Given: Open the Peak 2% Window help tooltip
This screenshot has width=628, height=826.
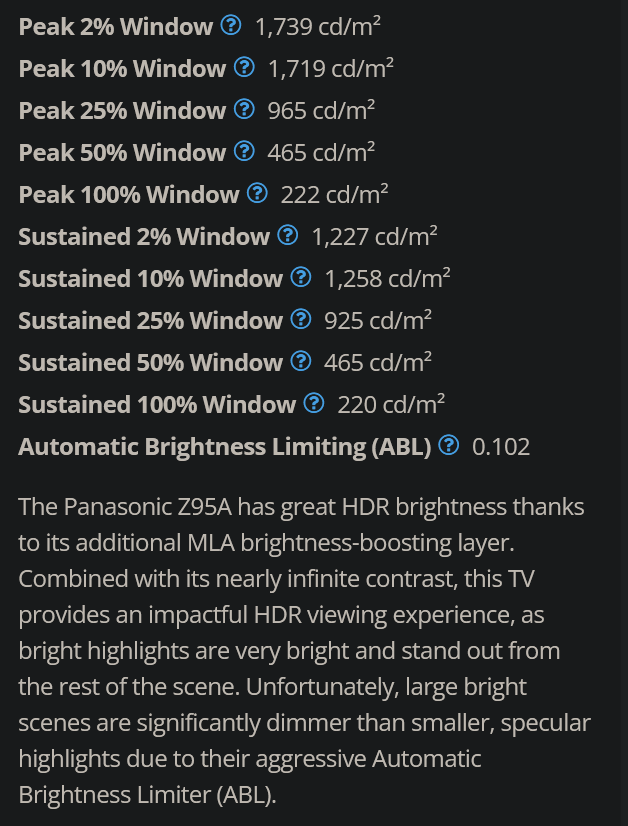Looking at the screenshot, I should (x=230, y=25).
